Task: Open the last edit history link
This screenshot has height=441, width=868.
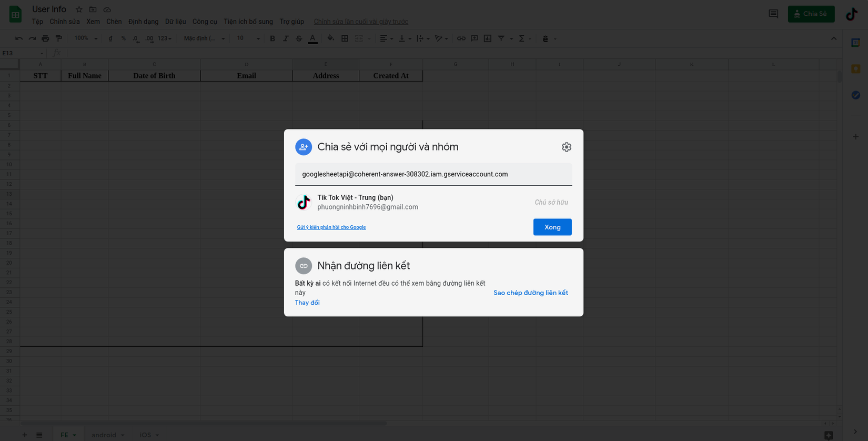Action: pos(361,22)
